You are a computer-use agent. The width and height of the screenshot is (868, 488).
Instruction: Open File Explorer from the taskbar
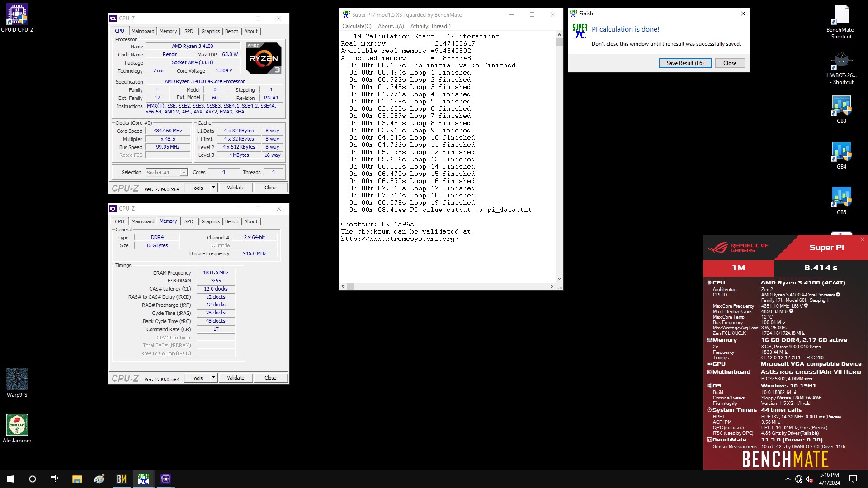[x=77, y=479]
